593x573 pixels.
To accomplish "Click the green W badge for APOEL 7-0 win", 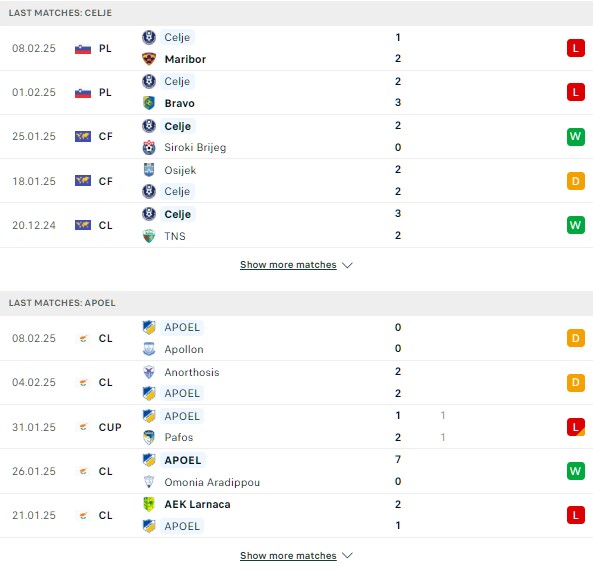I will pyautogui.click(x=576, y=471).
